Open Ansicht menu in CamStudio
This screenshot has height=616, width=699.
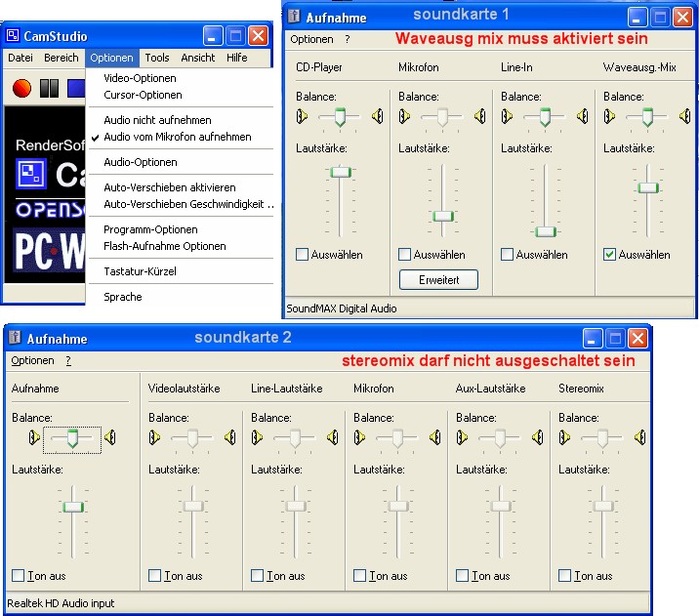(x=198, y=58)
